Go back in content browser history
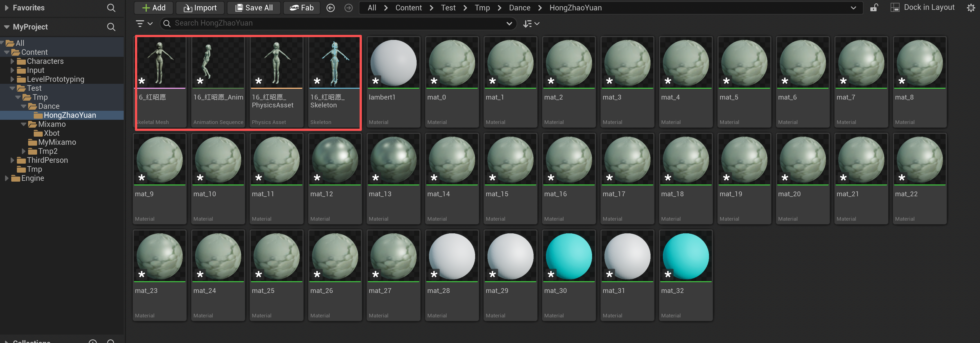 [331, 8]
